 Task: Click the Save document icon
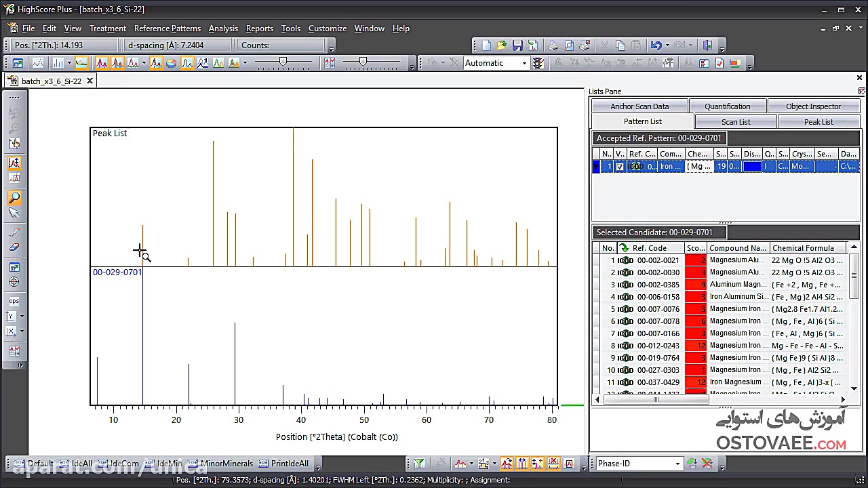517,45
